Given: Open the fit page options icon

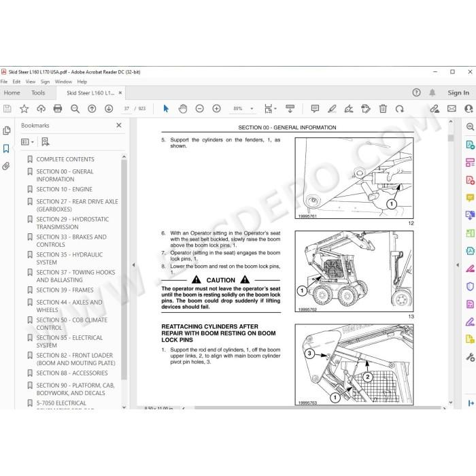Looking at the screenshot, I should point(269,108).
